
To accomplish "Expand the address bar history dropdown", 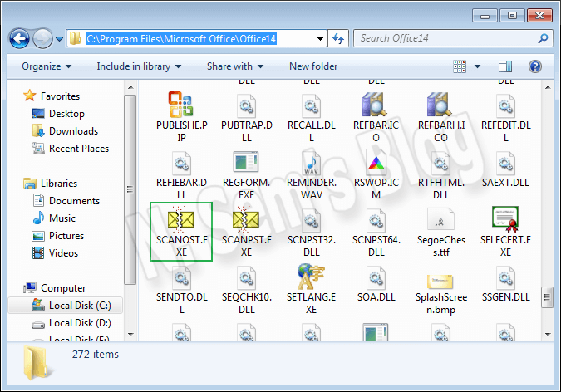I will pos(320,39).
